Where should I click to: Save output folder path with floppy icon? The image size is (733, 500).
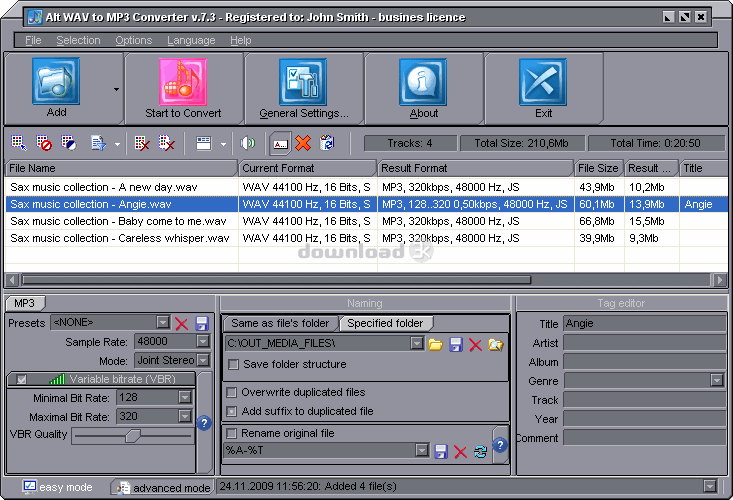456,345
